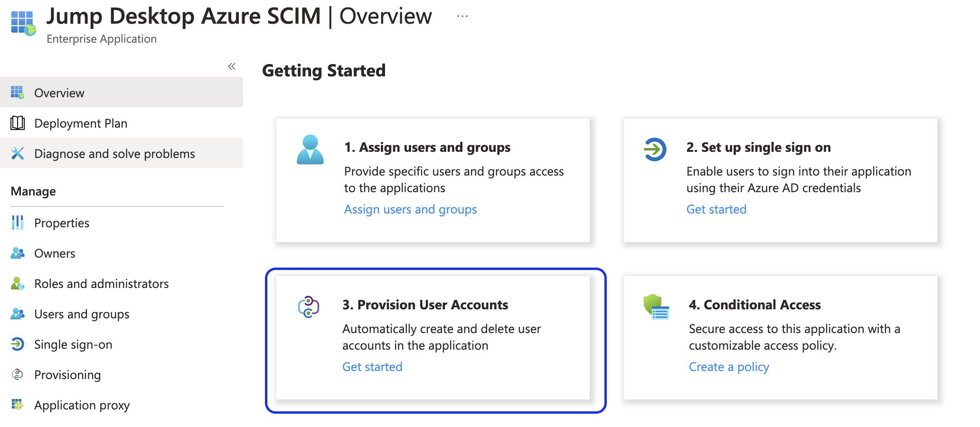Open Deployment Plan menu item
980x427 pixels.
(122, 123)
